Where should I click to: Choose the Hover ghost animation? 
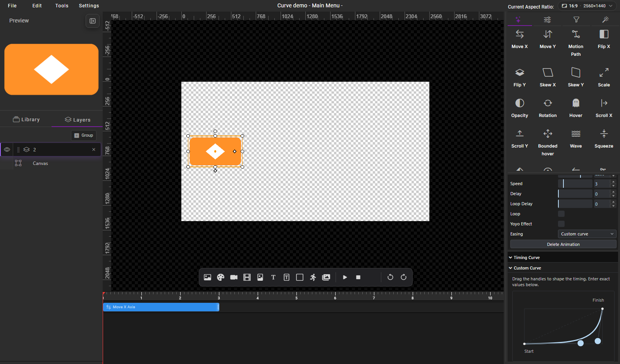pos(576,108)
